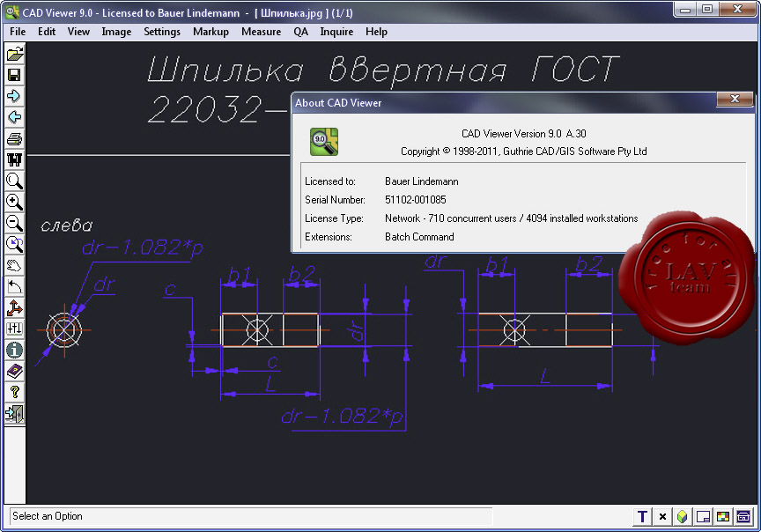Click the CAD Viewer 9.0 logo in About dialog
Screen dimensions: 761x532
tap(324, 142)
